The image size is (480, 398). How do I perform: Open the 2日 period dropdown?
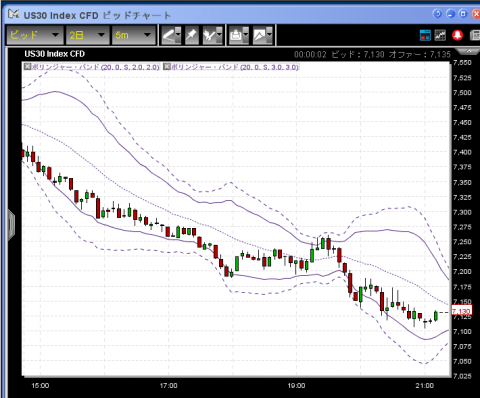(x=88, y=35)
